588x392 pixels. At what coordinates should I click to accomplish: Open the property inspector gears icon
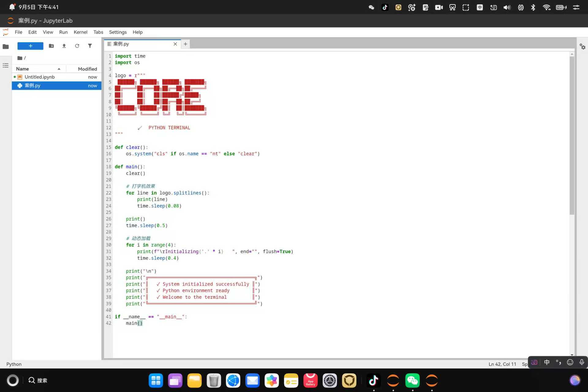pos(582,47)
